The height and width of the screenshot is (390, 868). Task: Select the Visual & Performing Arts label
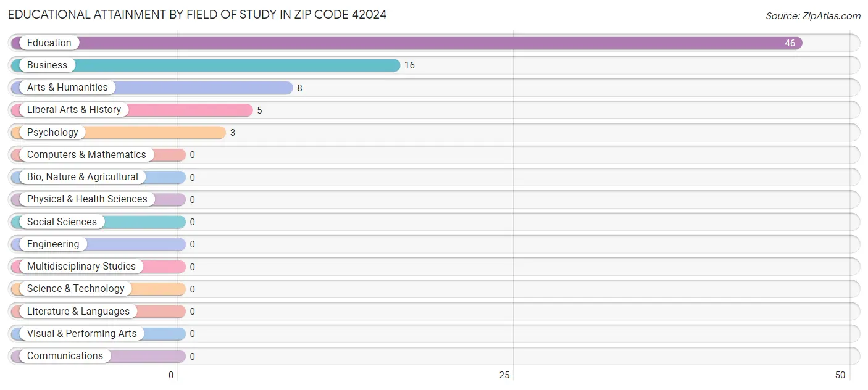[82, 334]
